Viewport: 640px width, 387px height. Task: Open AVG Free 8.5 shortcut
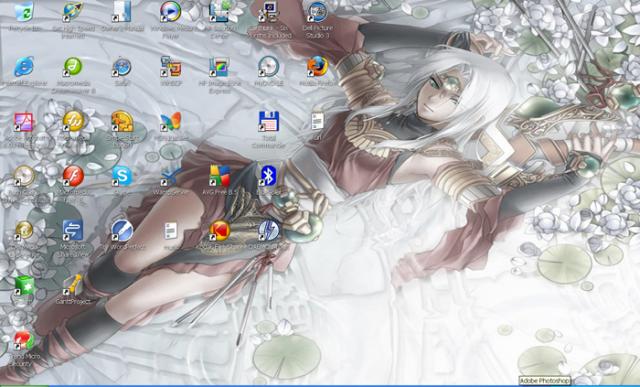point(220,176)
